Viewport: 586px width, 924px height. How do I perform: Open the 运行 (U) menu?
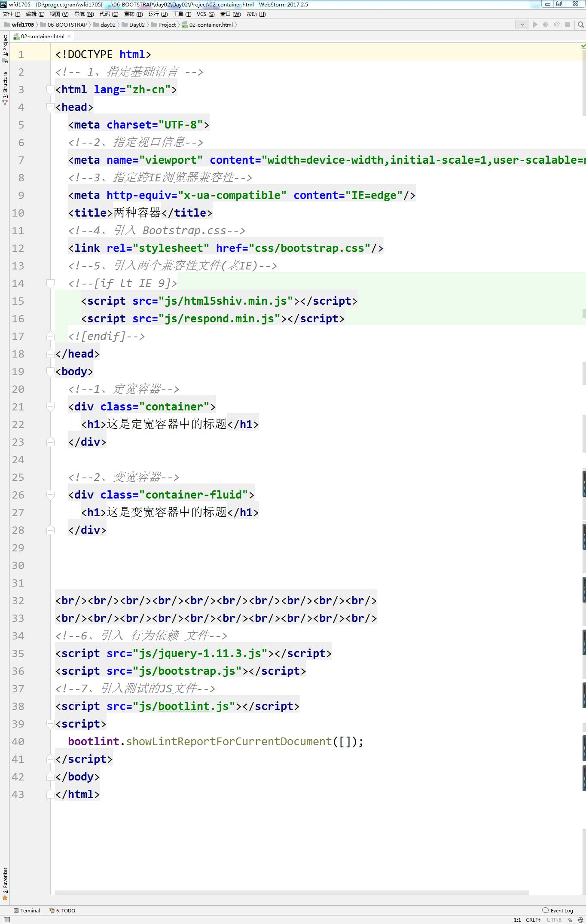tap(158, 14)
